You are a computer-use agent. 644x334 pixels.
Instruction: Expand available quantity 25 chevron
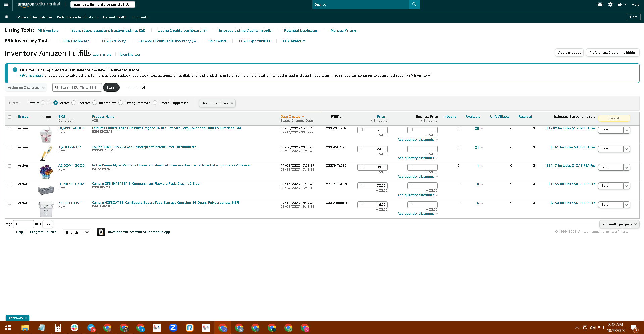tap(482, 129)
